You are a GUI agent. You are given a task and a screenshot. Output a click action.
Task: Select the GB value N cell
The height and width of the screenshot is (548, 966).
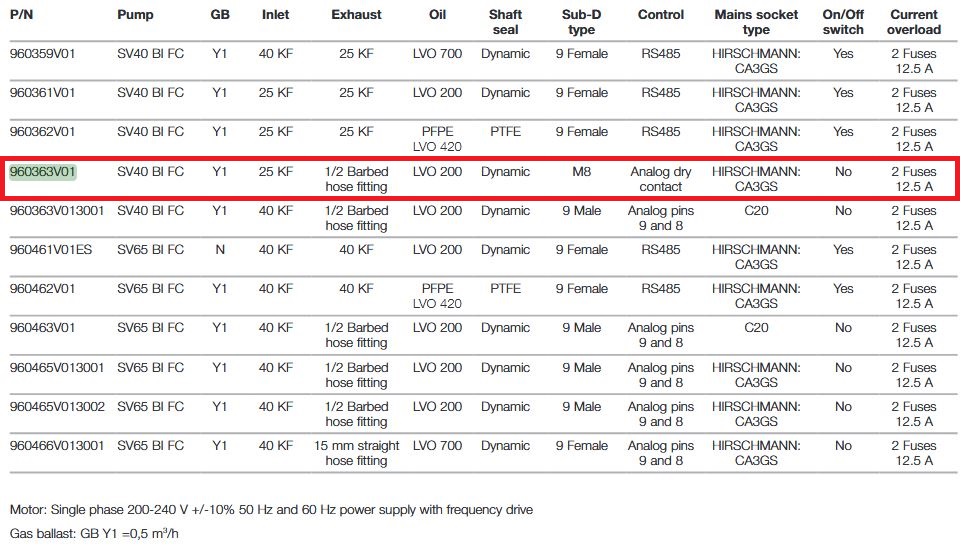[x=220, y=250]
